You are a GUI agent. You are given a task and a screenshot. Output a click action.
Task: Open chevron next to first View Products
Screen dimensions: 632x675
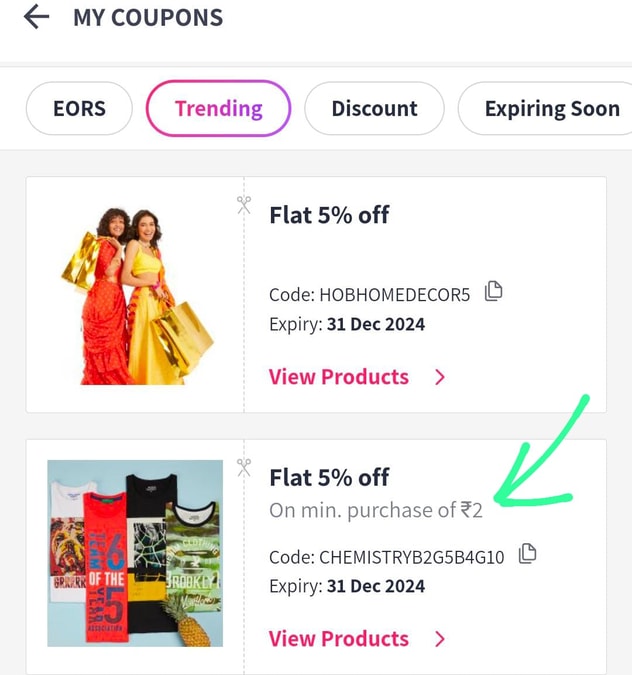(x=440, y=377)
